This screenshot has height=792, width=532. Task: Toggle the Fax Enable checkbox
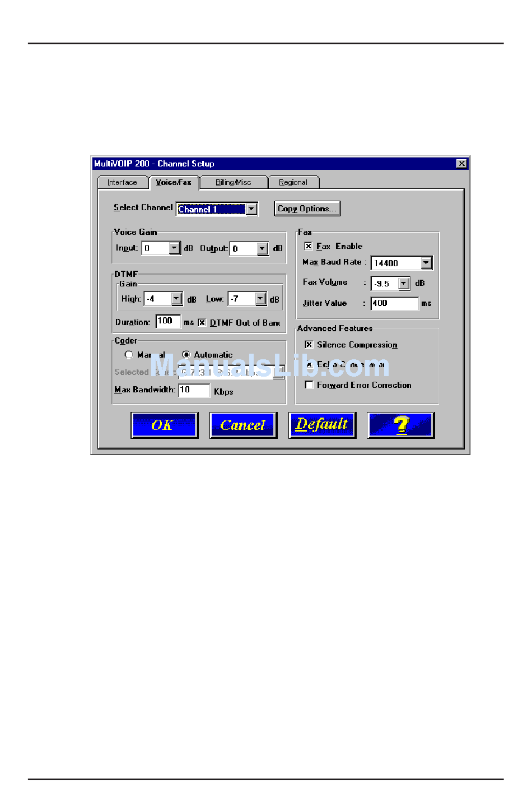coord(308,246)
